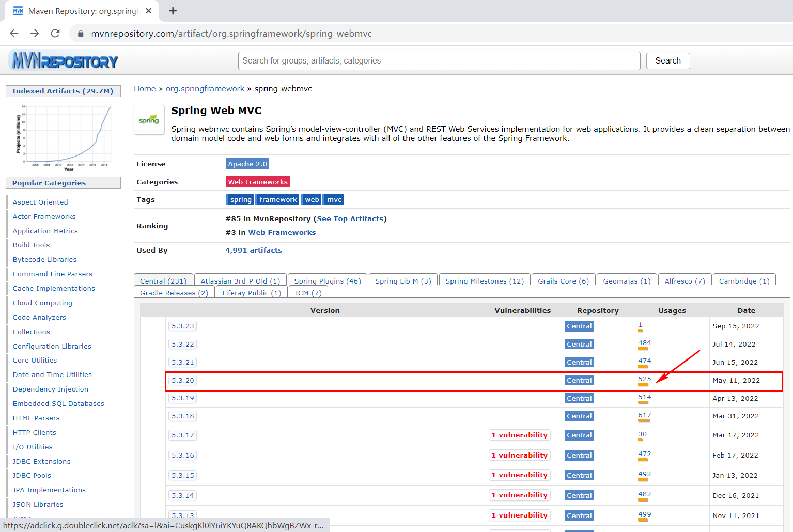Switch to Atlassian 3rd-P Old (1) tab
The width and height of the screenshot is (793, 532).
tap(240, 281)
